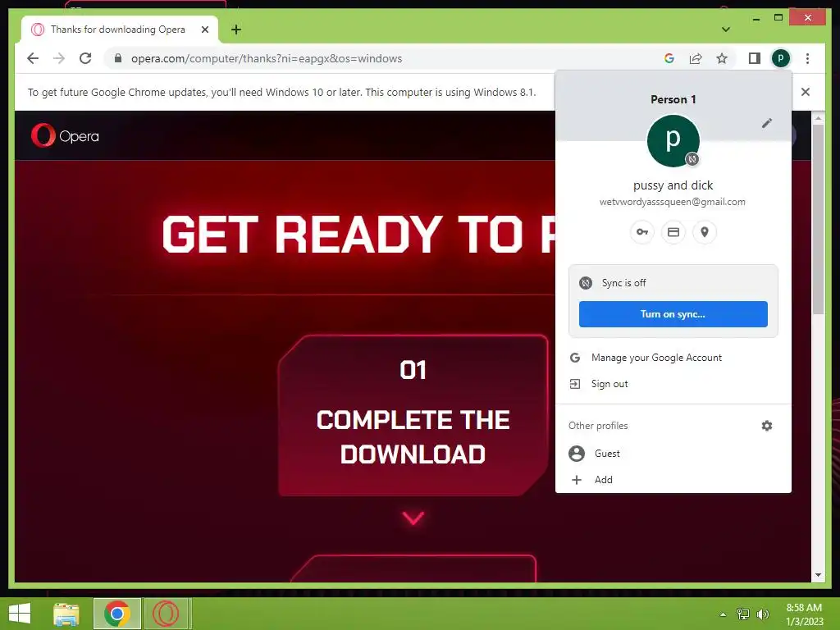Viewport: 840px width, 630px height.
Task: Open File Explorer from the taskbar
Action: pyautogui.click(x=66, y=614)
